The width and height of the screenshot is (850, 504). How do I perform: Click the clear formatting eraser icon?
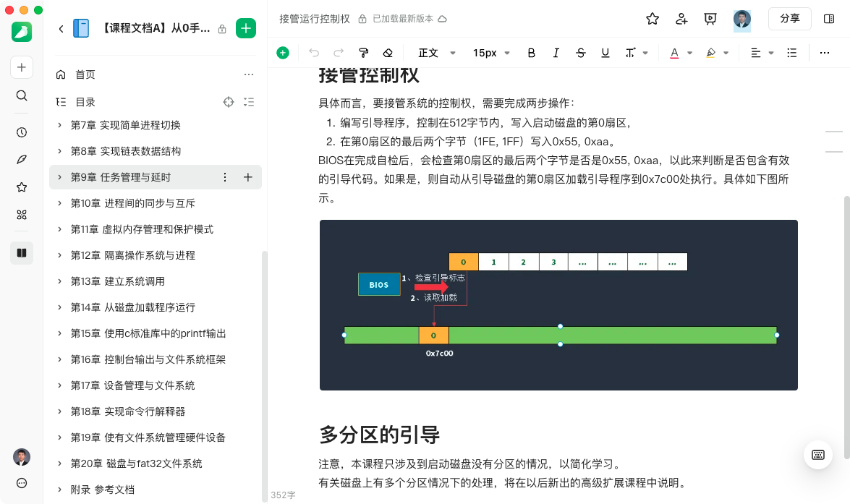(388, 53)
